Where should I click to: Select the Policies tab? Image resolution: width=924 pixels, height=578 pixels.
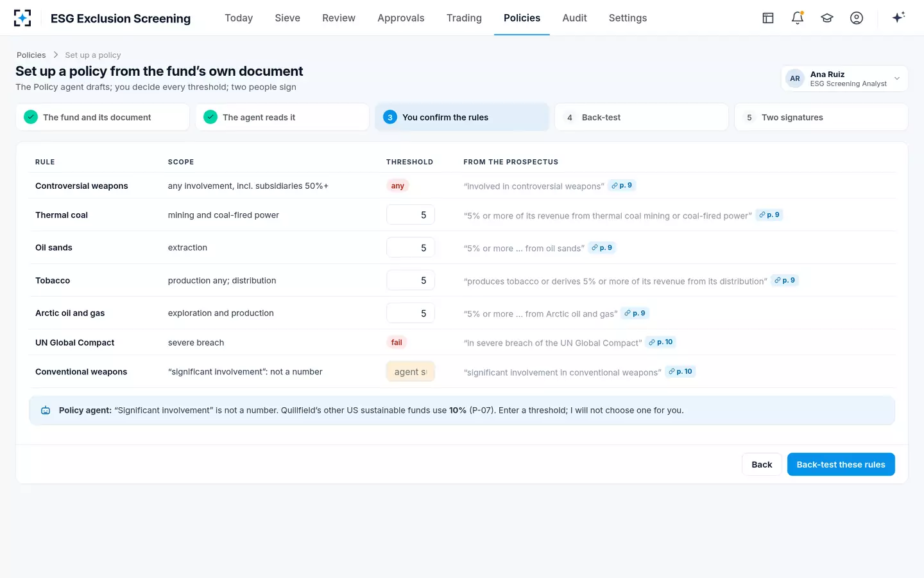pos(522,18)
